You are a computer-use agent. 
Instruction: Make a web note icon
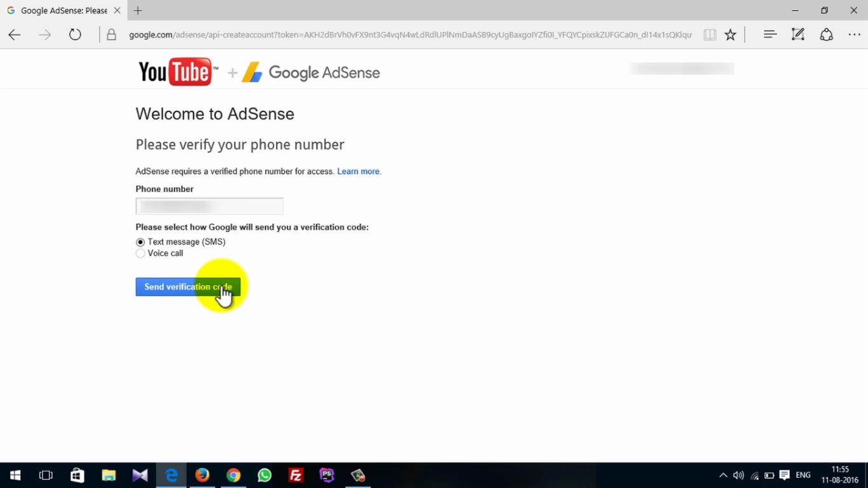click(x=798, y=35)
